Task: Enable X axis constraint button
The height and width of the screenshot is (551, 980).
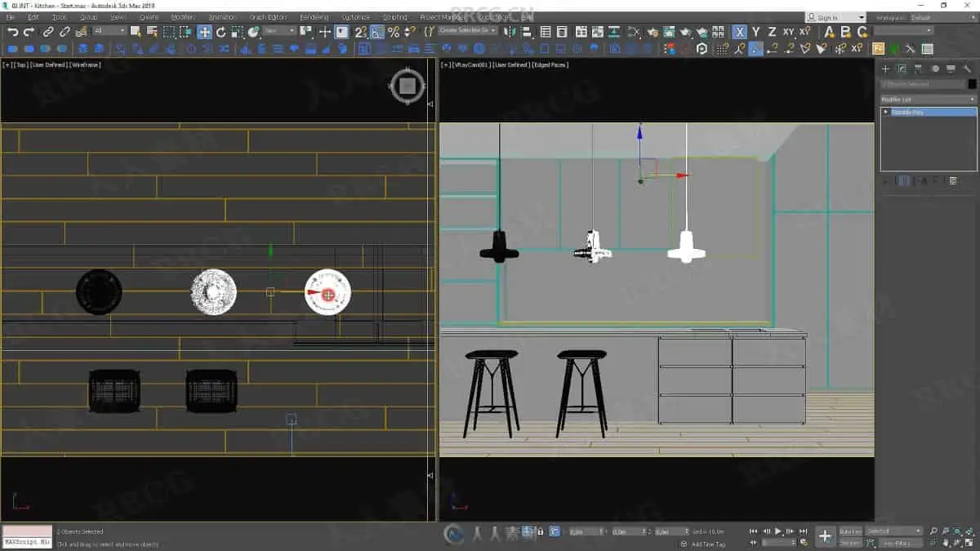Action: pos(739,32)
